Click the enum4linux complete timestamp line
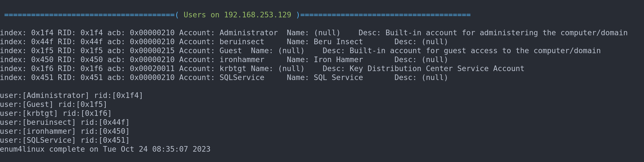Image resolution: width=644 pixels, height=162 pixels. (x=105, y=149)
